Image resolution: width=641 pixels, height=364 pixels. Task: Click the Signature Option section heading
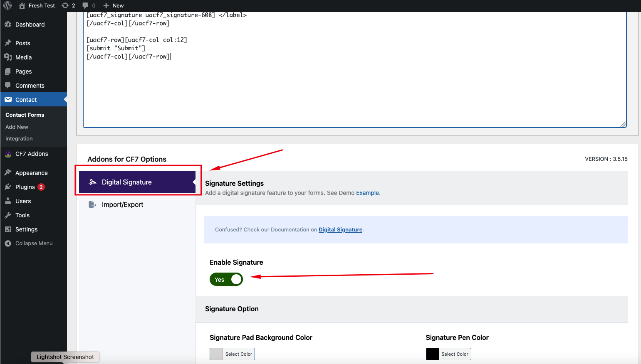[x=232, y=309]
